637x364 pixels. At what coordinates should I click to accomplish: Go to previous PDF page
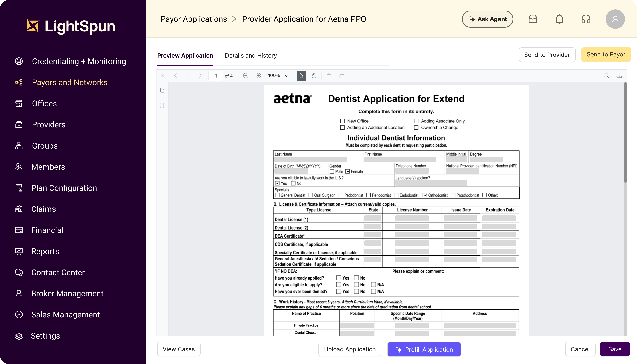[x=175, y=76]
